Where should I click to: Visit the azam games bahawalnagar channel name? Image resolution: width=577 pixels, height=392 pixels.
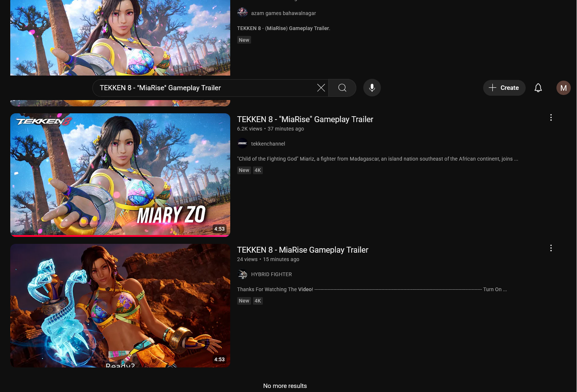tap(283, 13)
